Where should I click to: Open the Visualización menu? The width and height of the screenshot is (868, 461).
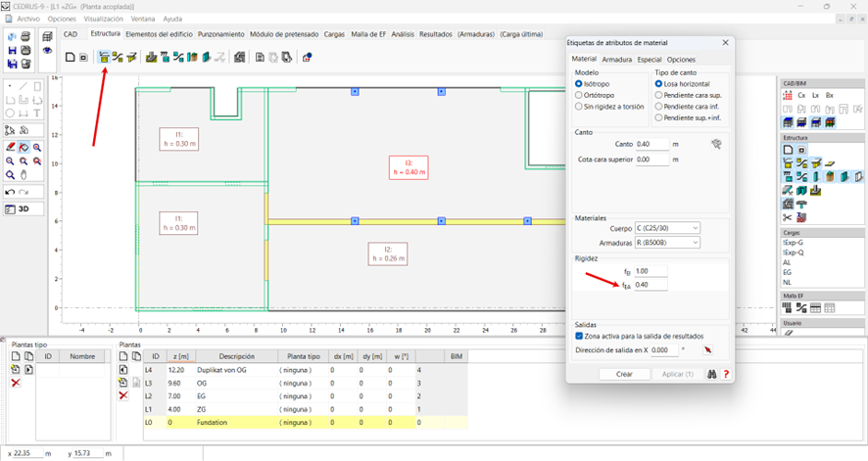[x=104, y=19]
